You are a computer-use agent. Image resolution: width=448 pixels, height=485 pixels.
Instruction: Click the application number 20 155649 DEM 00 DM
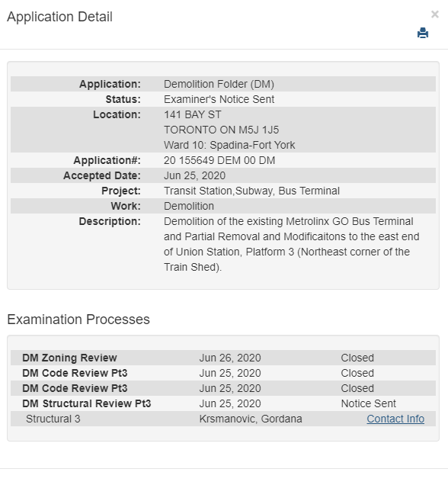(x=219, y=161)
